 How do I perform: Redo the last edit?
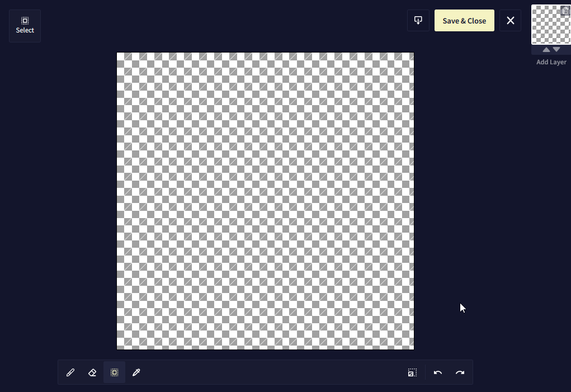pyautogui.click(x=460, y=372)
